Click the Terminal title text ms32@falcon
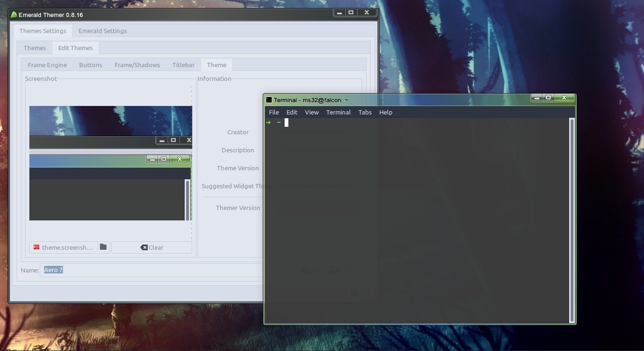 [322, 100]
